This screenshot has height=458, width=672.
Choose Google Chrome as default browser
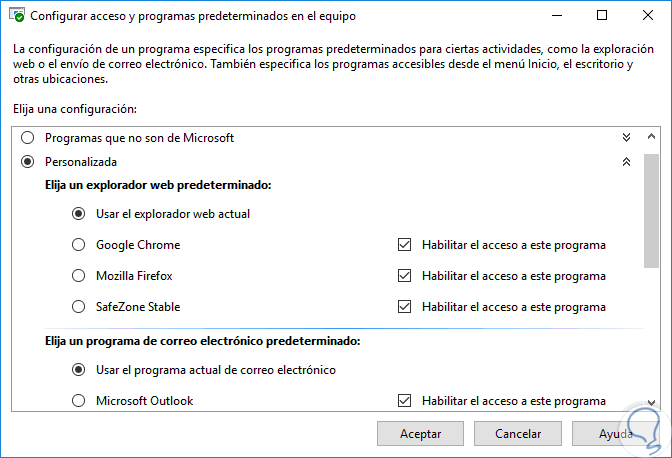[79, 245]
